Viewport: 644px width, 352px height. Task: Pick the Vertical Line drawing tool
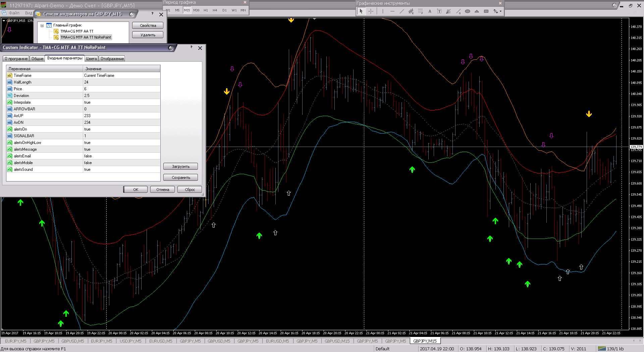(x=382, y=11)
